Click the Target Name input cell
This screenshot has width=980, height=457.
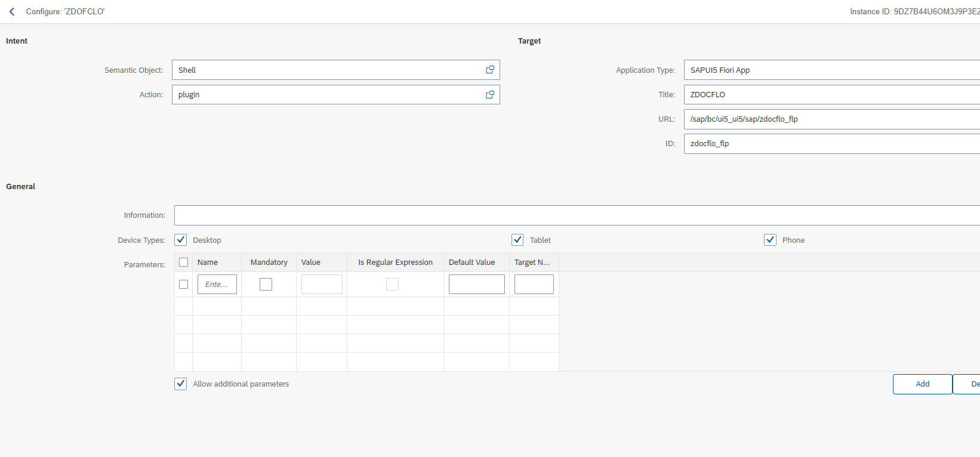[x=534, y=285]
